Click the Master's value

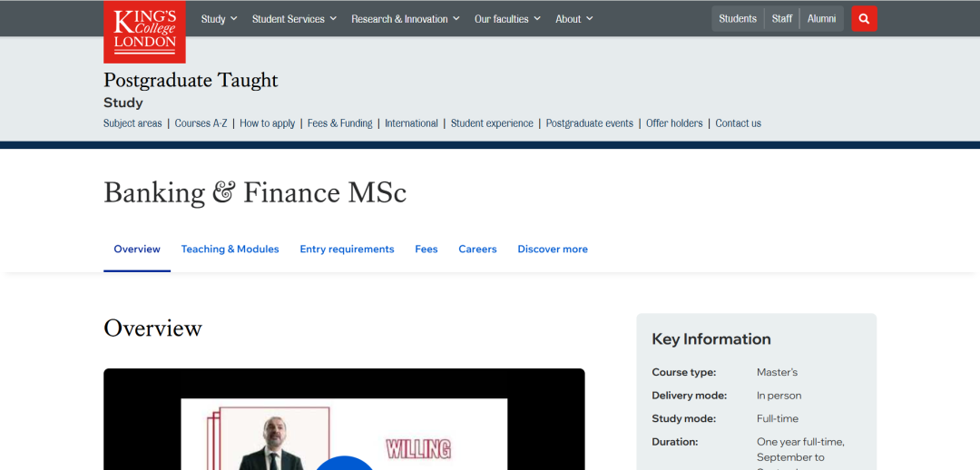click(x=777, y=373)
